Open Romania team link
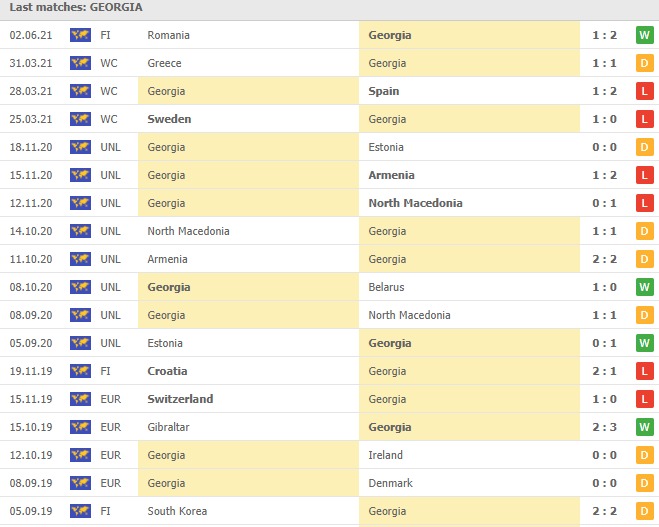 click(x=168, y=35)
